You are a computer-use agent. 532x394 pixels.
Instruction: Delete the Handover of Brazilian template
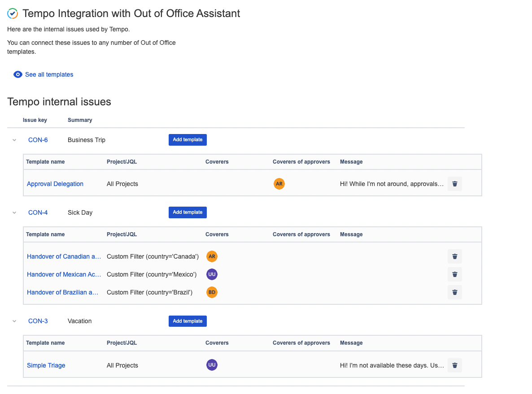coord(455,292)
